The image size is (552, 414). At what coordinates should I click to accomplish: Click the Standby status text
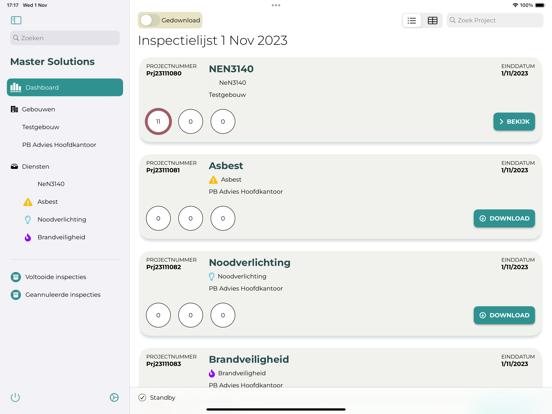tap(163, 398)
